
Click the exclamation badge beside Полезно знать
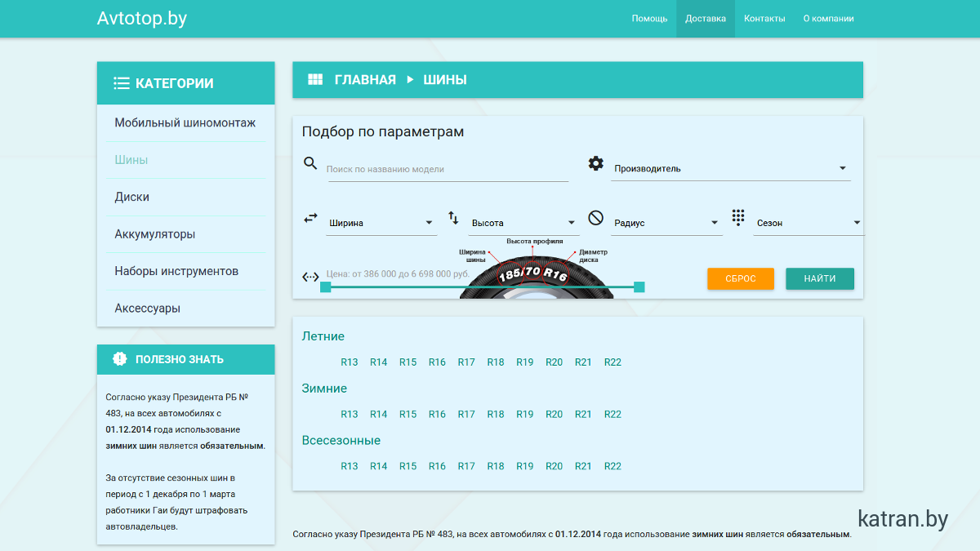pyautogui.click(x=120, y=359)
